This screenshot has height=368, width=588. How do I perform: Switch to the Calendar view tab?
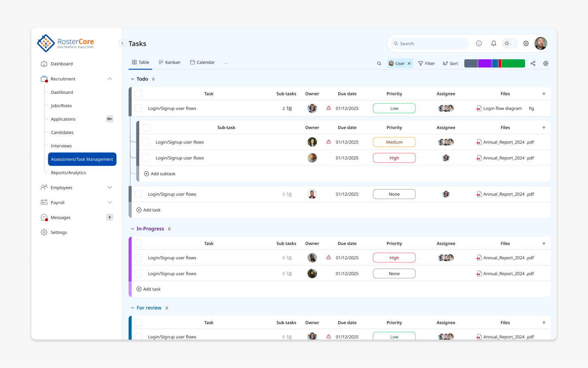click(202, 63)
